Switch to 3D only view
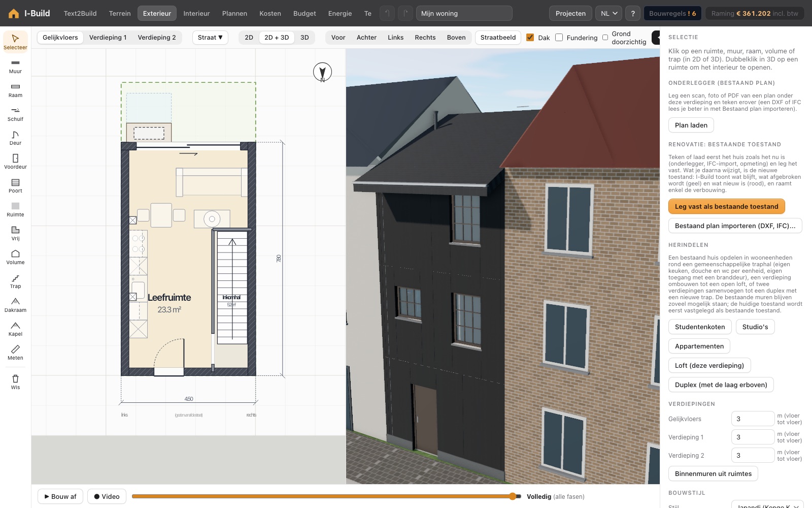 tap(304, 37)
